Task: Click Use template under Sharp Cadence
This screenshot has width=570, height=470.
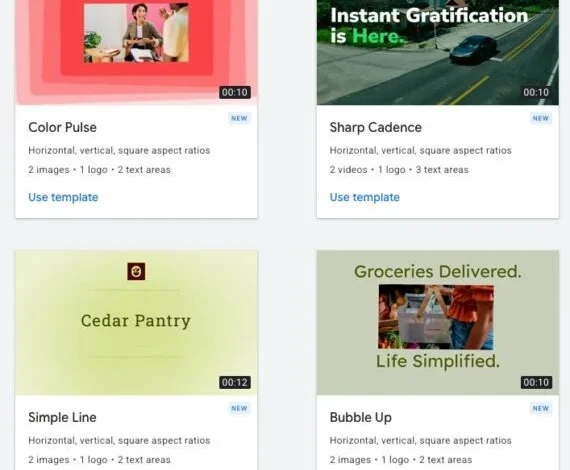Action: pyautogui.click(x=365, y=197)
